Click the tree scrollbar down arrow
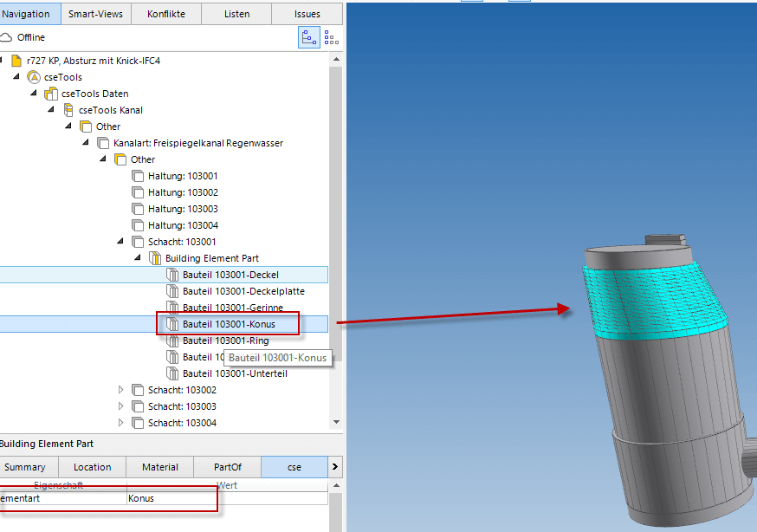The width and height of the screenshot is (757, 532). tap(336, 422)
